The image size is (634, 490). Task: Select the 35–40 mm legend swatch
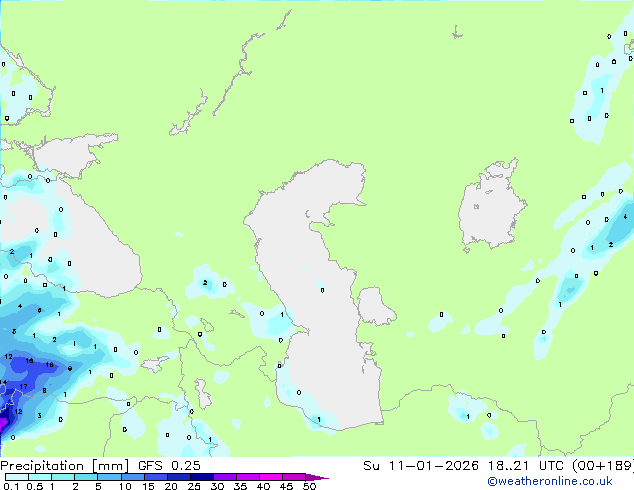pos(248,477)
